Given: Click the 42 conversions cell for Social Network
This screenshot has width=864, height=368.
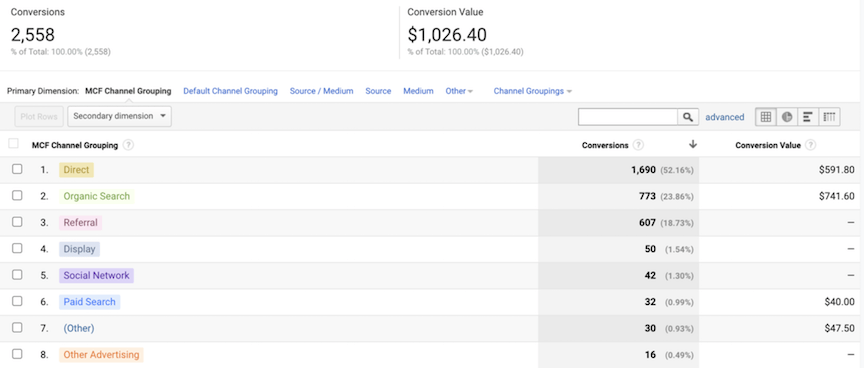Looking at the screenshot, I should tap(650, 275).
